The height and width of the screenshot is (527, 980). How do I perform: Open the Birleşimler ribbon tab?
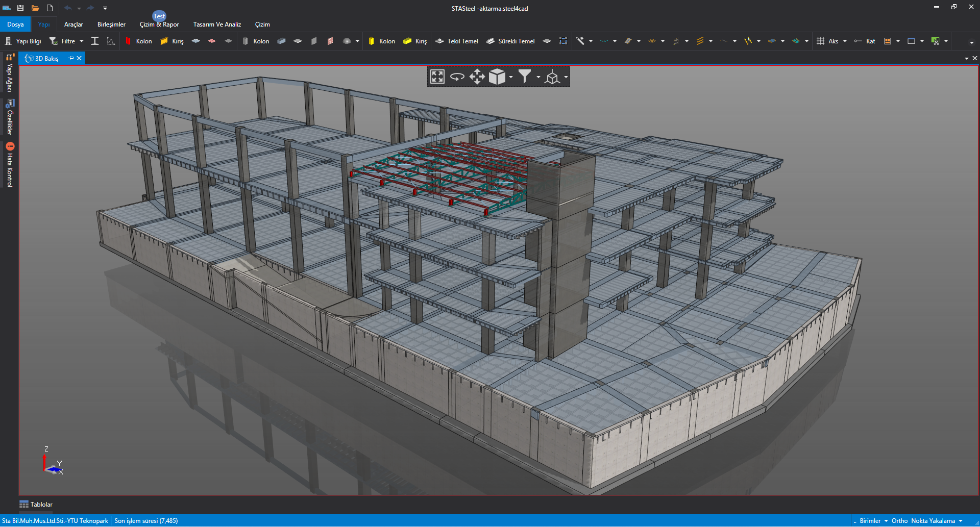point(111,24)
